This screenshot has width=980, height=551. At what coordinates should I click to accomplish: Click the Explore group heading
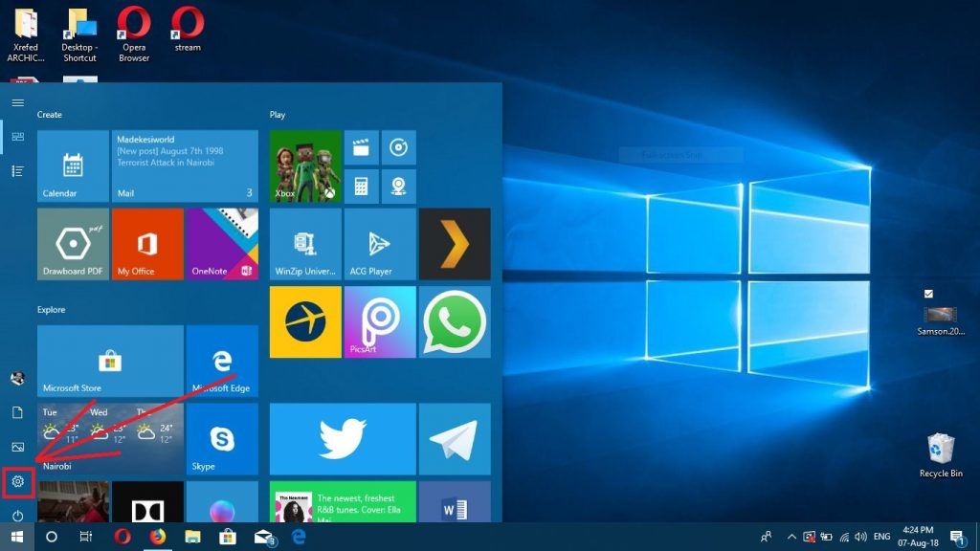click(x=52, y=310)
